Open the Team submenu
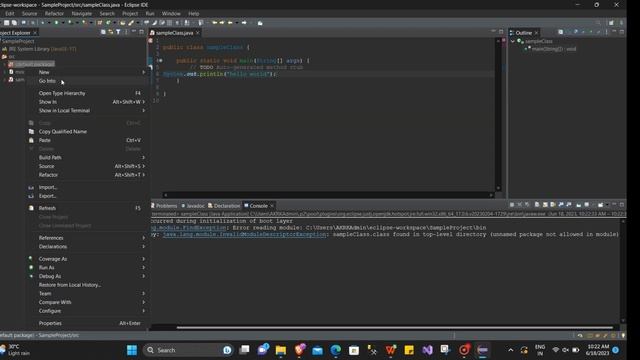Screen dimensions: 640x360 pyautogui.click(x=45, y=293)
